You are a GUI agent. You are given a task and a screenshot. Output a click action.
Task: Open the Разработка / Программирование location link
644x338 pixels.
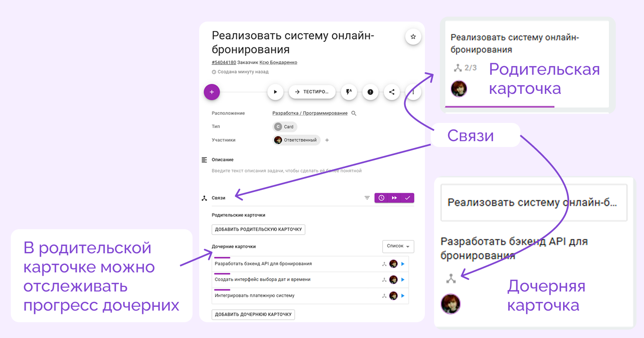pos(310,113)
